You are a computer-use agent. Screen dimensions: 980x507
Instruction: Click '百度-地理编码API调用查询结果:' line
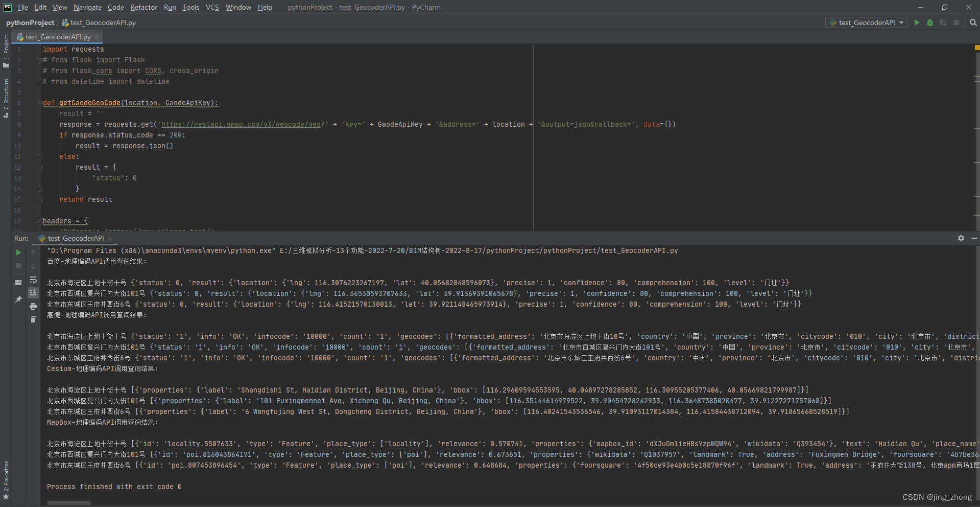pyautogui.click(x=97, y=261)
